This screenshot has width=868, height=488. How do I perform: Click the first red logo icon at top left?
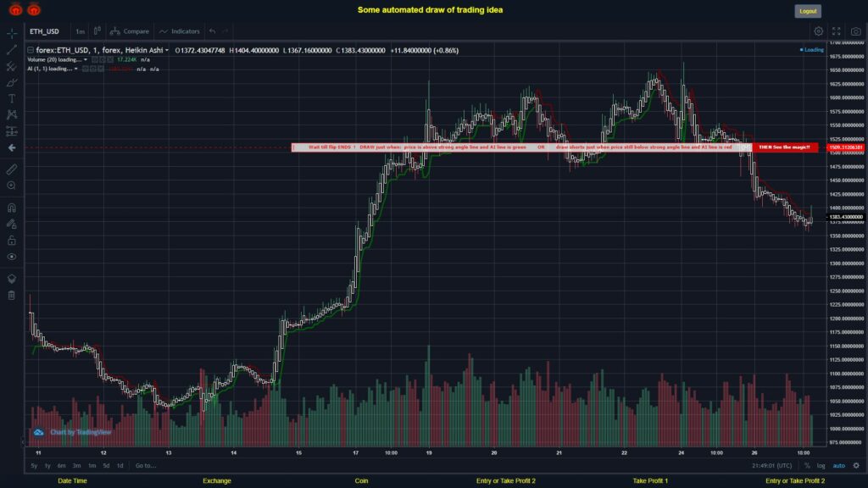coord(15,9)
